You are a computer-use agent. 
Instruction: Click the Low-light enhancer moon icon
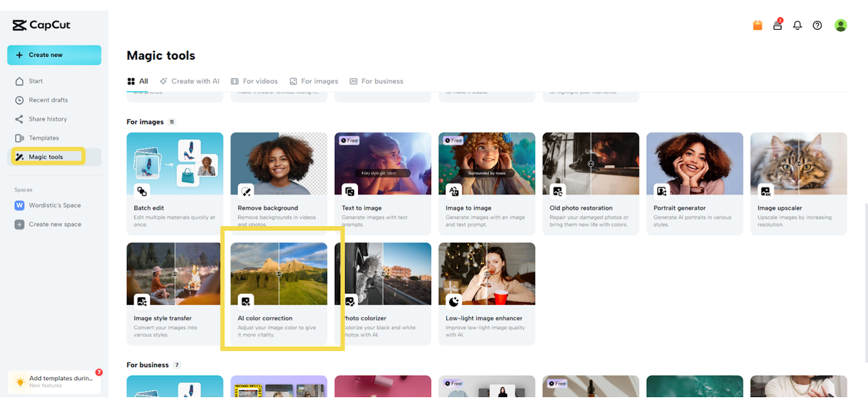(x=454, y=301)
